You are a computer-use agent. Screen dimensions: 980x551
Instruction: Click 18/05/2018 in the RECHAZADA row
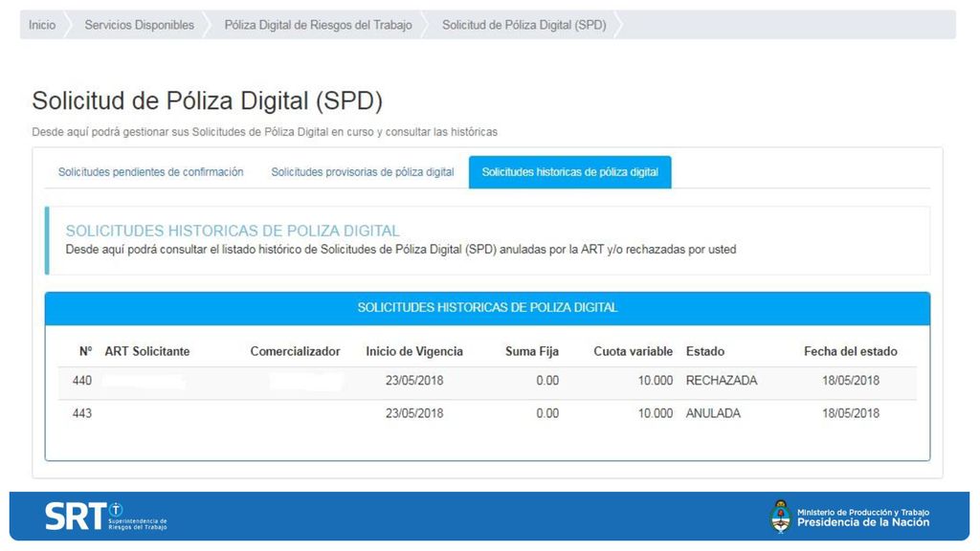pos(851,381)
